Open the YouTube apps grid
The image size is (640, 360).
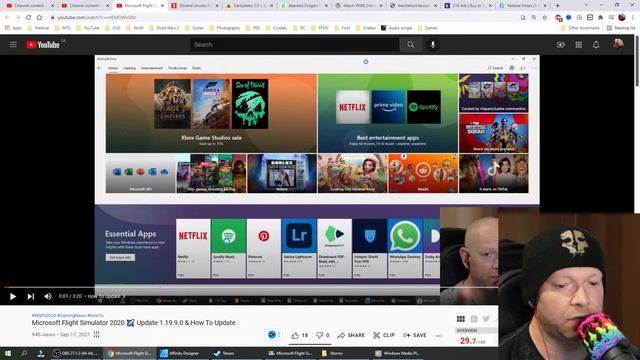click(x=578, y=44)
